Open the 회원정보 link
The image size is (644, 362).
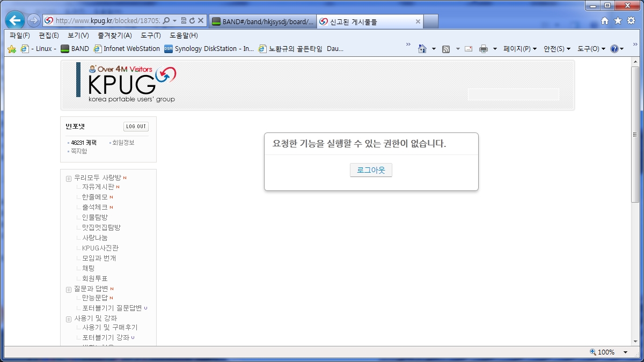click(123, 143)
